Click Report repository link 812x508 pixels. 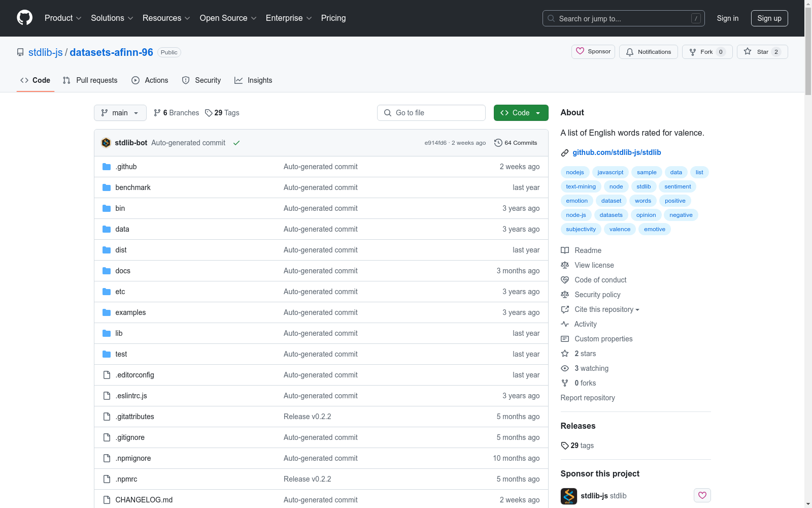pos(588,398)
